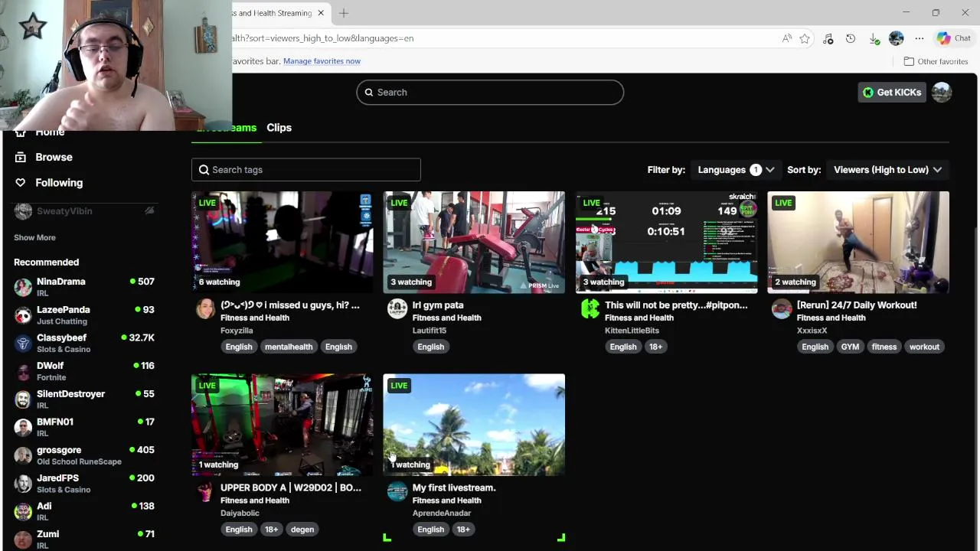Open NinaDrama recommended channel
This screenshot has width=980, height=551.
point(84,287)
